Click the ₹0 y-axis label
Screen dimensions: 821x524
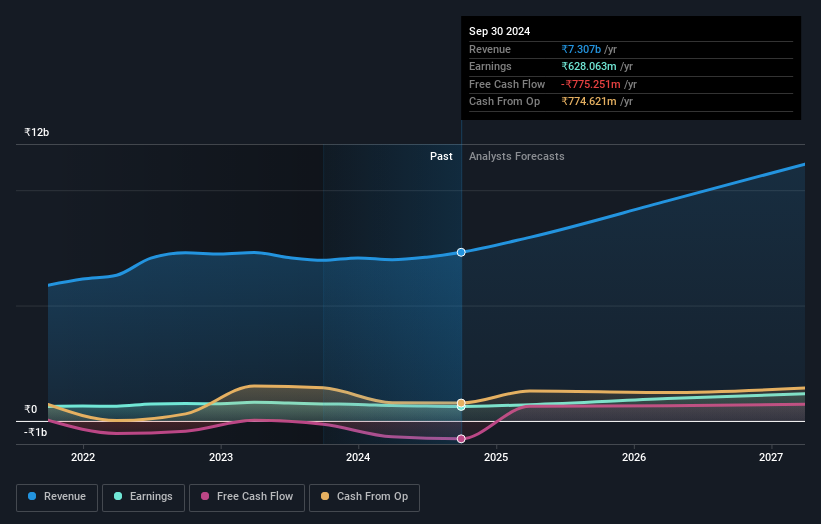31,409
